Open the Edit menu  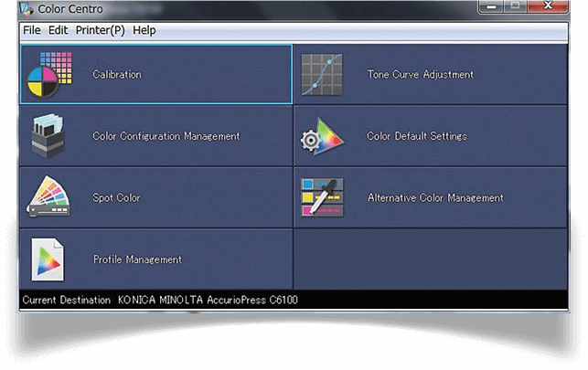[59, 30]
